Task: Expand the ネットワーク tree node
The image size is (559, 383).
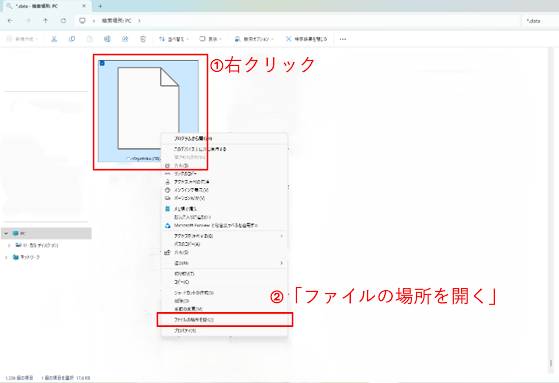Action: pos(6,257)
